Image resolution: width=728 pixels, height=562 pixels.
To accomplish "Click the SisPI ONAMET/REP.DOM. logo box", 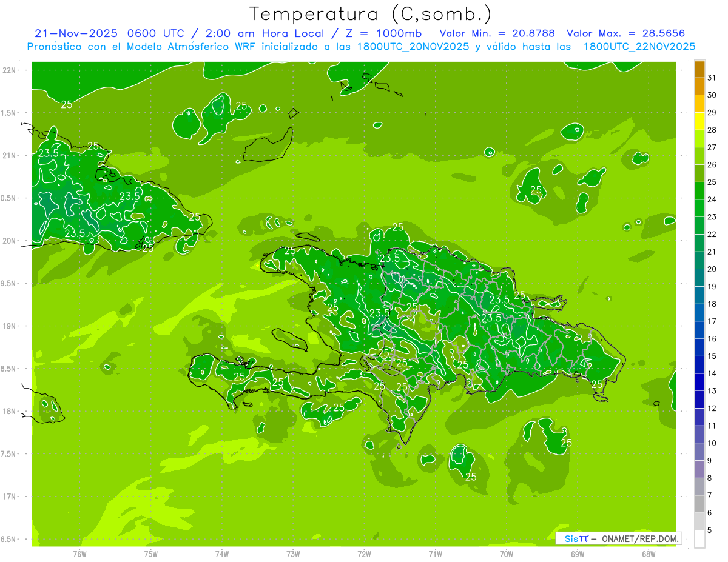I will tap(618, 538).
